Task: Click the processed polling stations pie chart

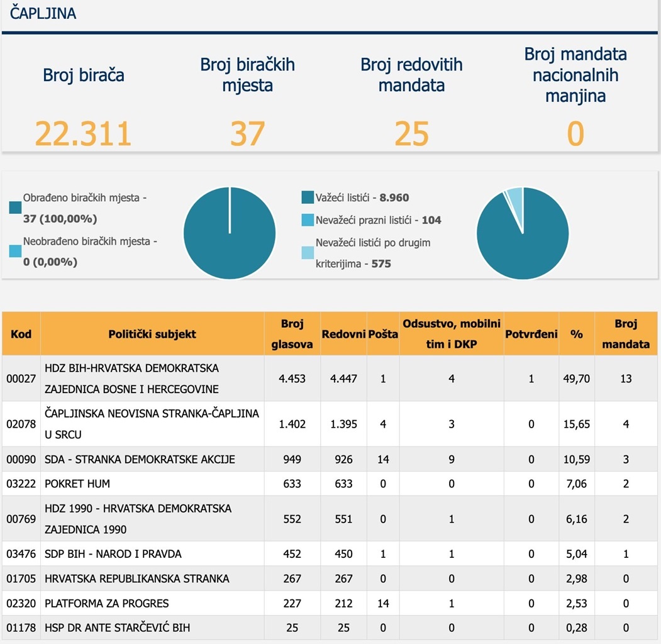Action: pos(230,233)
